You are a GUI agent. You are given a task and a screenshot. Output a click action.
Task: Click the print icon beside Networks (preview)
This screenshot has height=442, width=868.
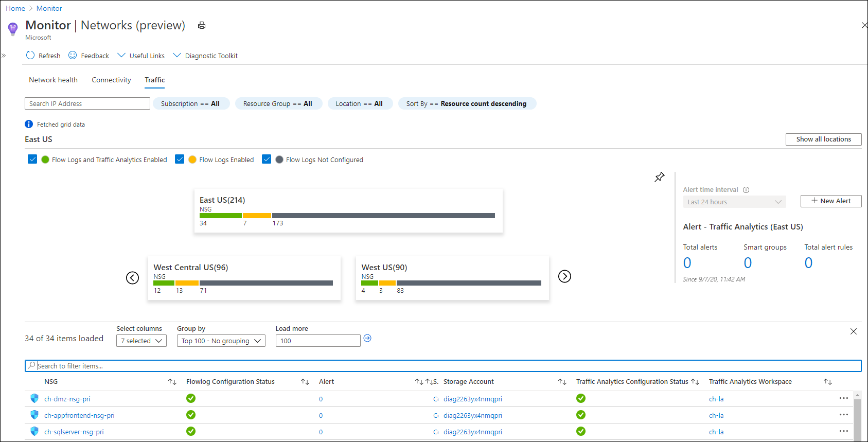coord(202,26)
